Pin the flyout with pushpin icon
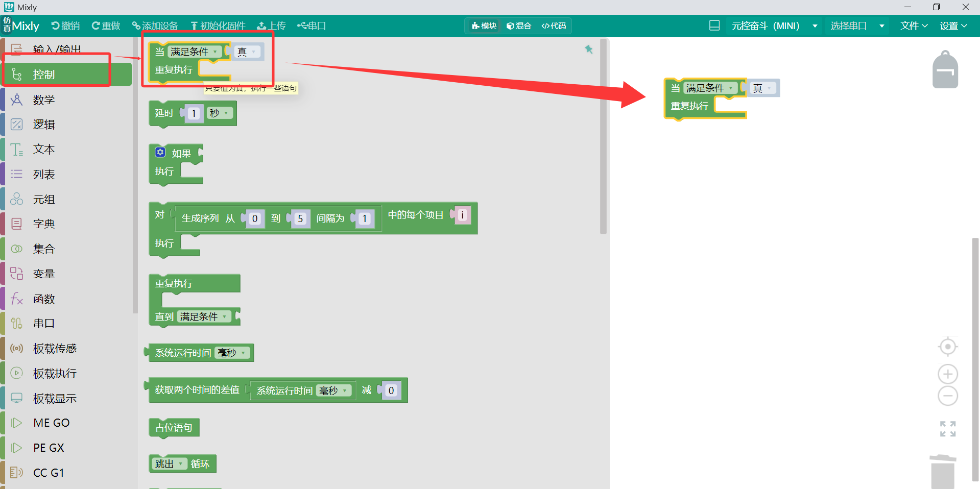The image size is (980, 489). (589, 50)
